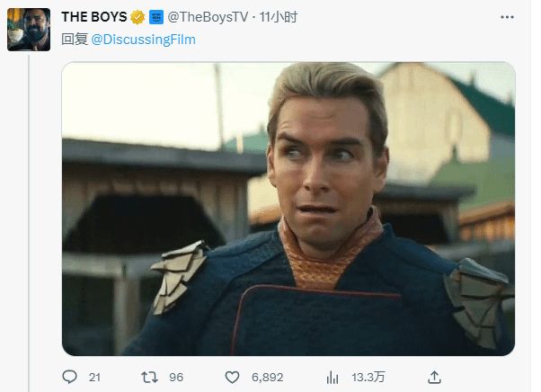Click the reply count 21
This screenshot has height=392, width=541.
click(94, 377)
